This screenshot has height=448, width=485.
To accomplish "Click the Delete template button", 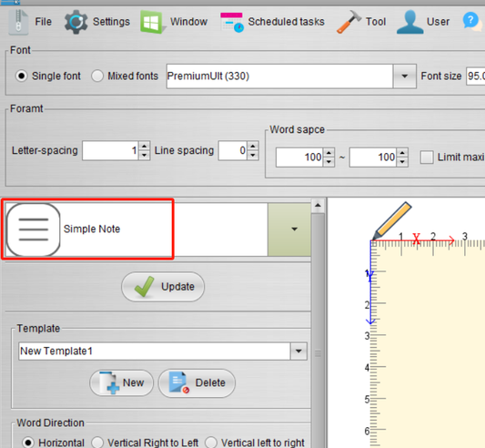I will click(x=197, y=383).
